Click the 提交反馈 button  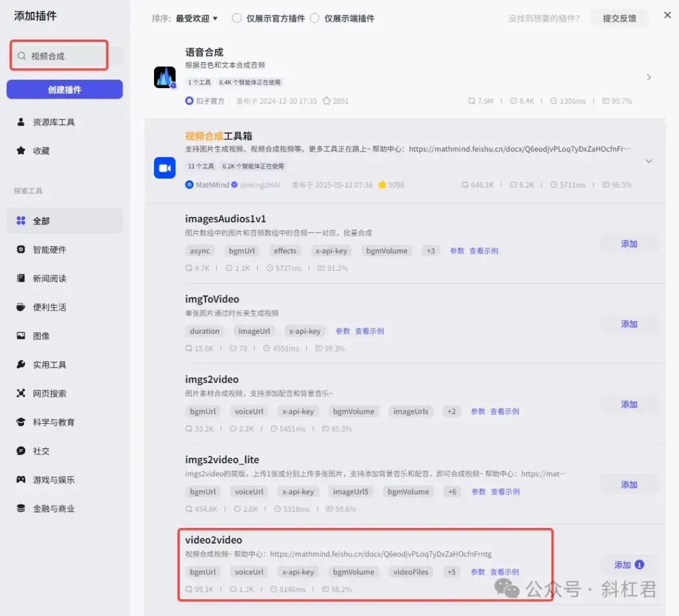click(x=619, y=18)
